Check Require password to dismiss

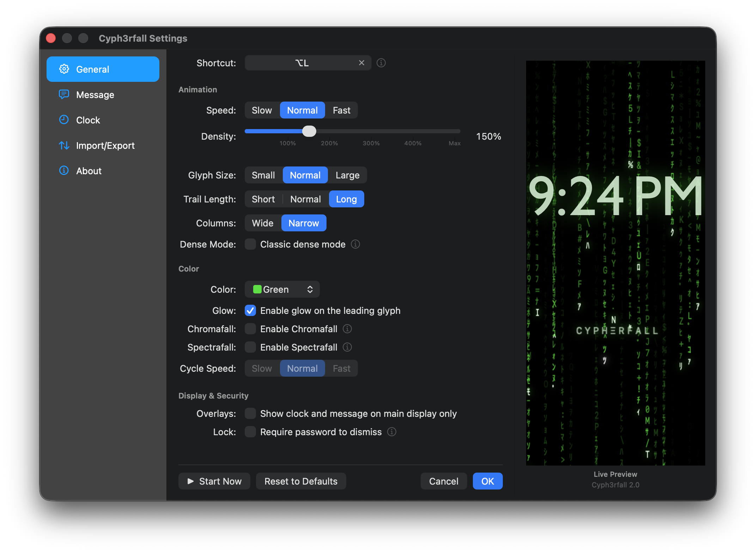(x=250, y=432)
